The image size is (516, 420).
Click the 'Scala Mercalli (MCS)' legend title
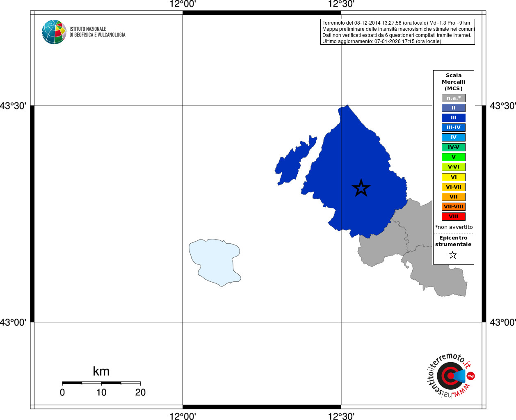pos(454,82)
